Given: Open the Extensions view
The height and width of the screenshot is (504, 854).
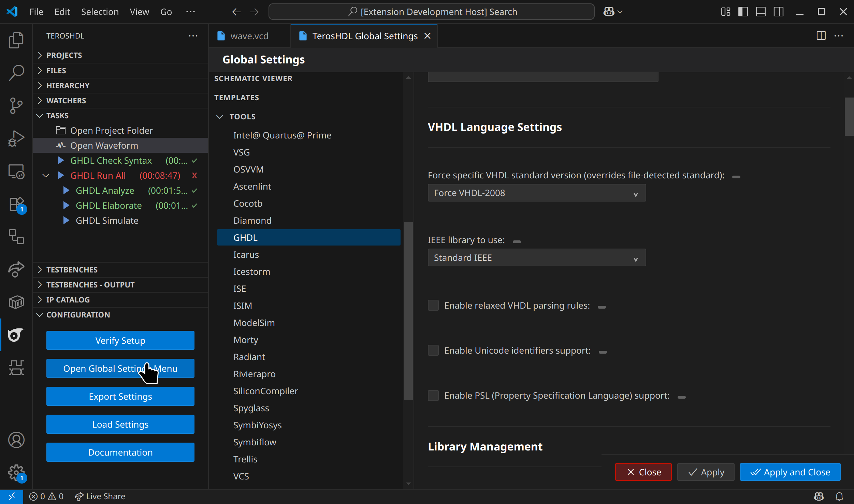Looking at the screenshot, I should click(16, 204).
